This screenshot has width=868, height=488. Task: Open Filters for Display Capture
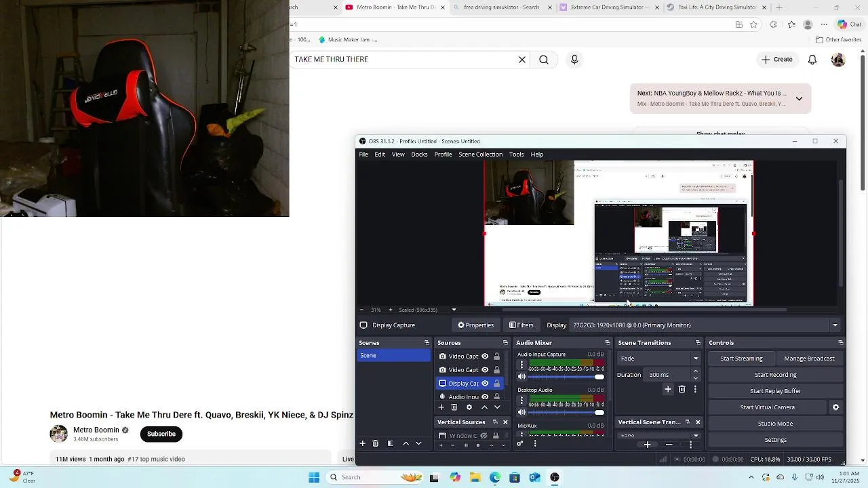(521, 325)
